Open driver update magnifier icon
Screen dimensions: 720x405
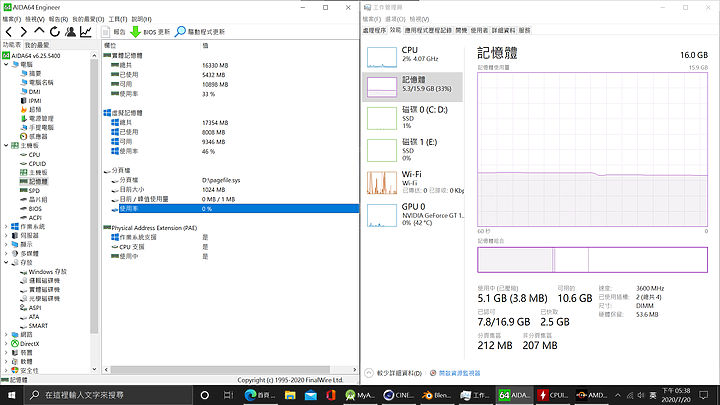(180, 32)
